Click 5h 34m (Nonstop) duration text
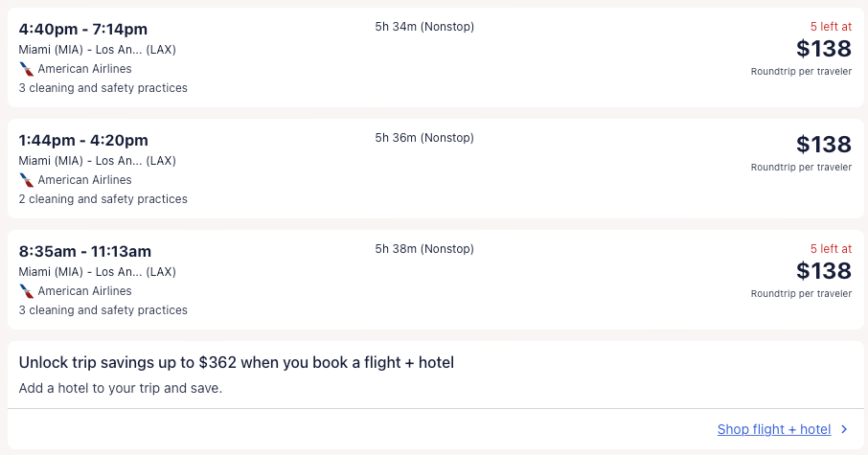 point(424,27)
